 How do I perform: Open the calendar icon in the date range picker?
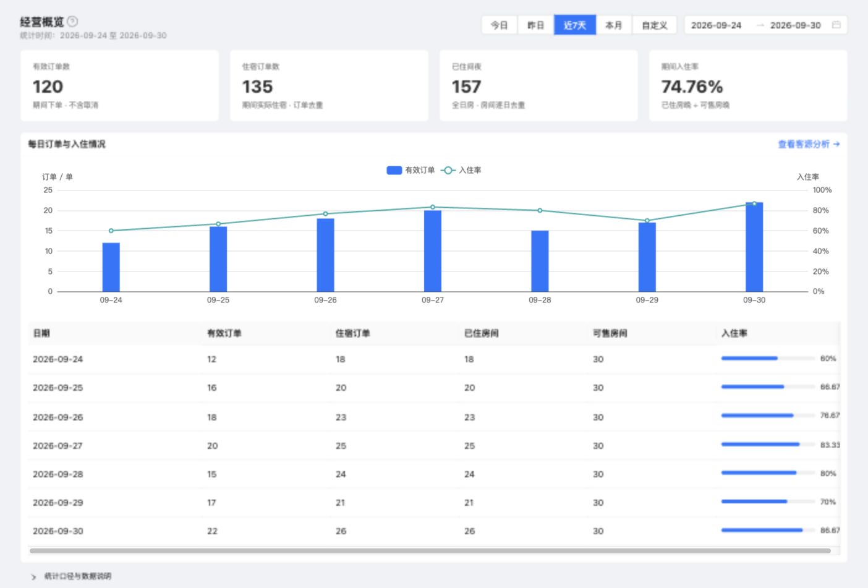pyautogui.click(x=836, y=25)
